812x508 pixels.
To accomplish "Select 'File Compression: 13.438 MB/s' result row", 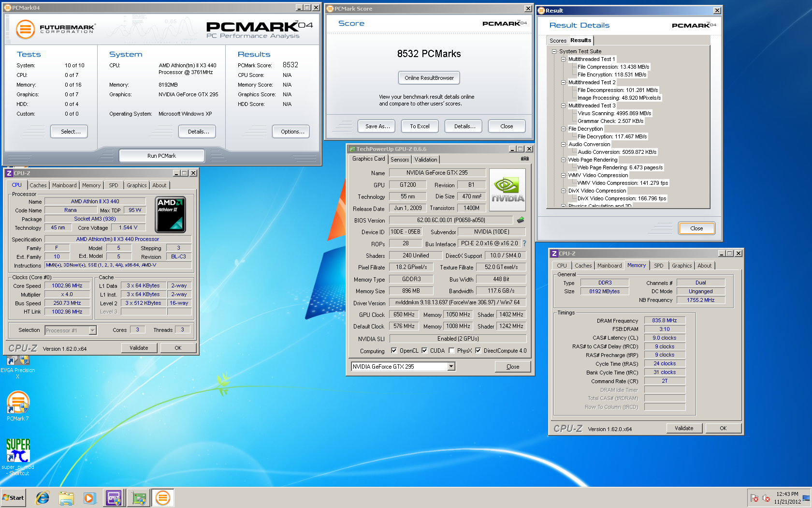I will tap(613, 67).
